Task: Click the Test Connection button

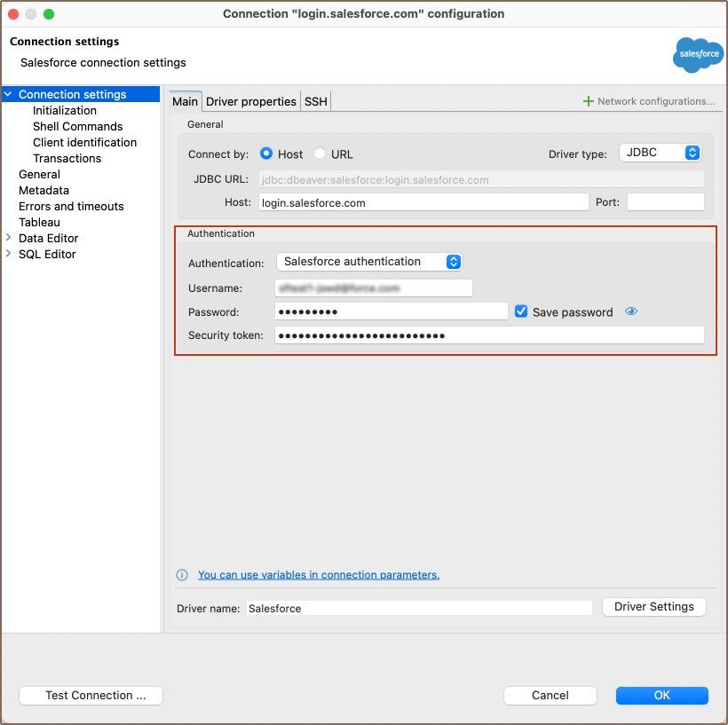Action: 91,696
